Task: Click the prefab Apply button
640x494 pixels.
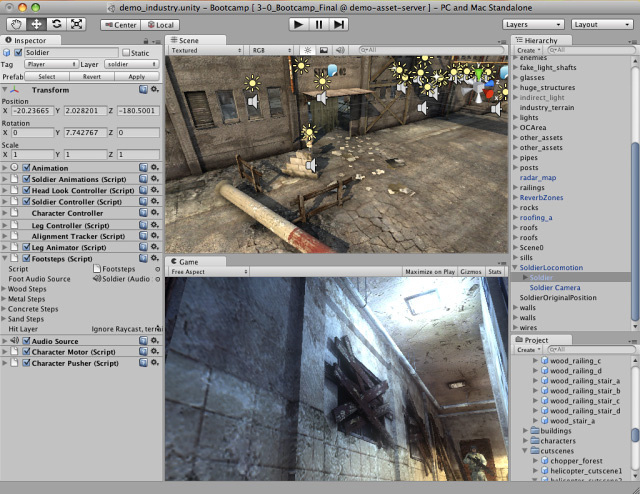Action: coord(137,76)
